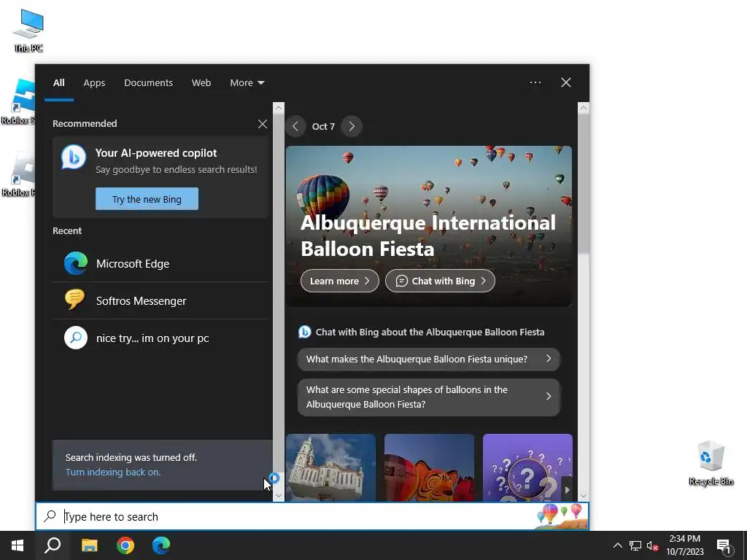747x560 pixels.
Task: Launch Microsoft Edge from the taskbar
Action: click(161, 545)
